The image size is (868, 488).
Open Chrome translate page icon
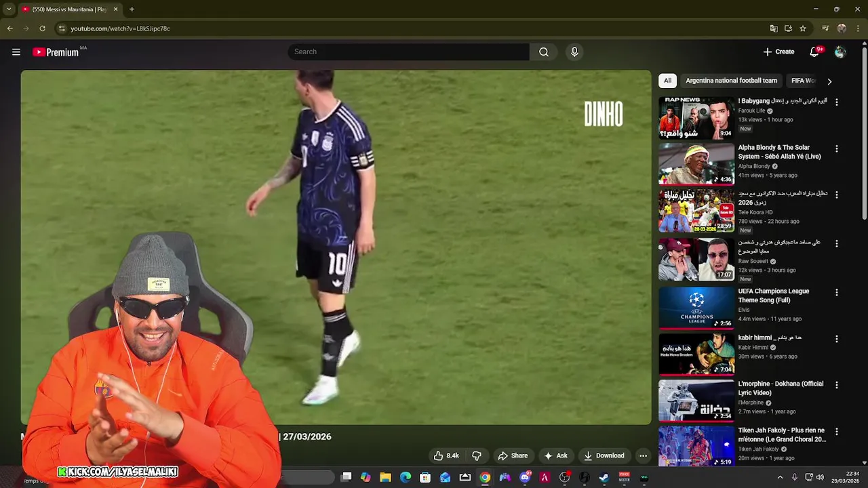coord(774,28)
